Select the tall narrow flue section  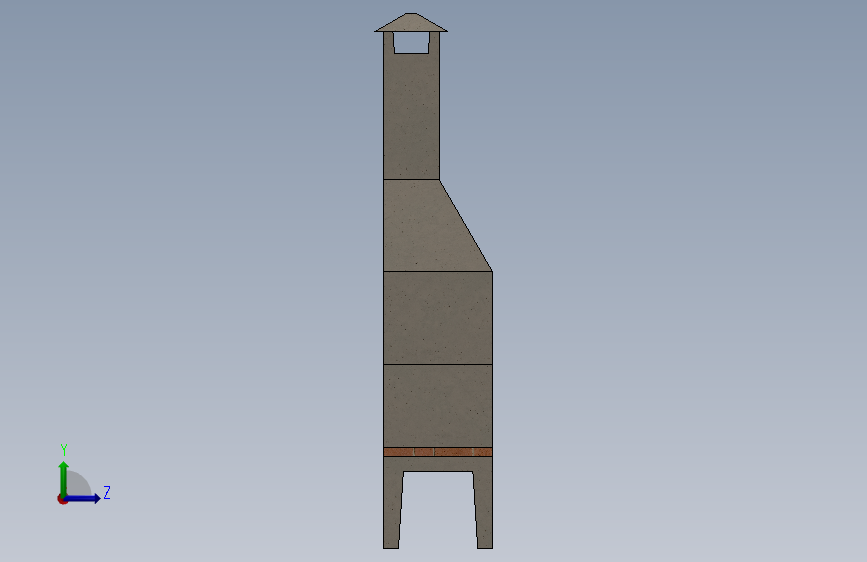click(411, 116)
